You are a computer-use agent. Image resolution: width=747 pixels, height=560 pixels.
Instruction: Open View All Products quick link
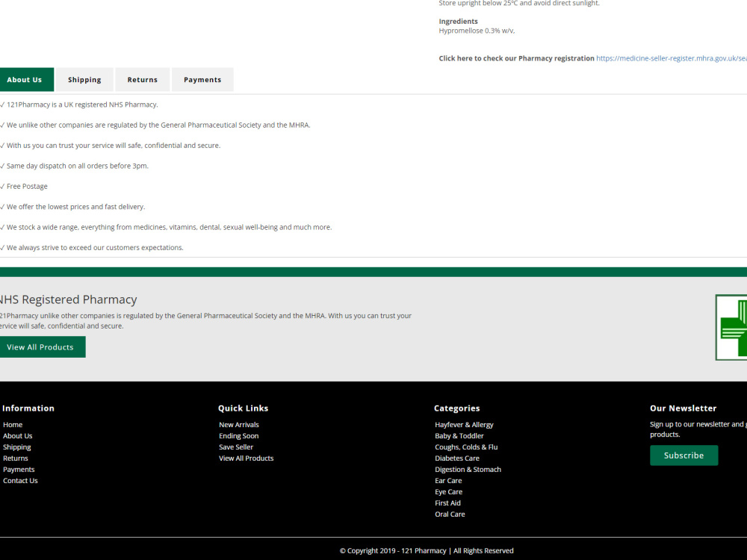247,458
